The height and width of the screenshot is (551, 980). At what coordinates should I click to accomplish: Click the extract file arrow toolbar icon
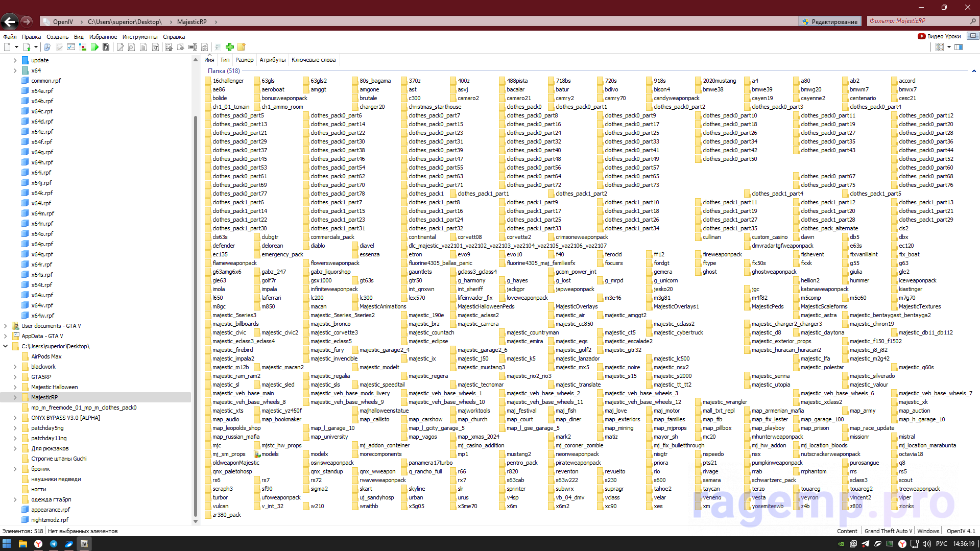[x=169, y=47]
